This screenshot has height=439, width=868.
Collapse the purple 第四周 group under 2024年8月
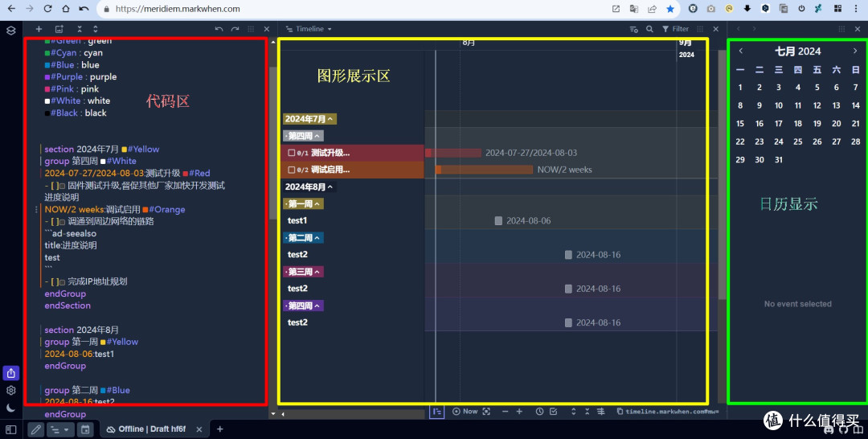pyautogui.click(x=303, y=305)
